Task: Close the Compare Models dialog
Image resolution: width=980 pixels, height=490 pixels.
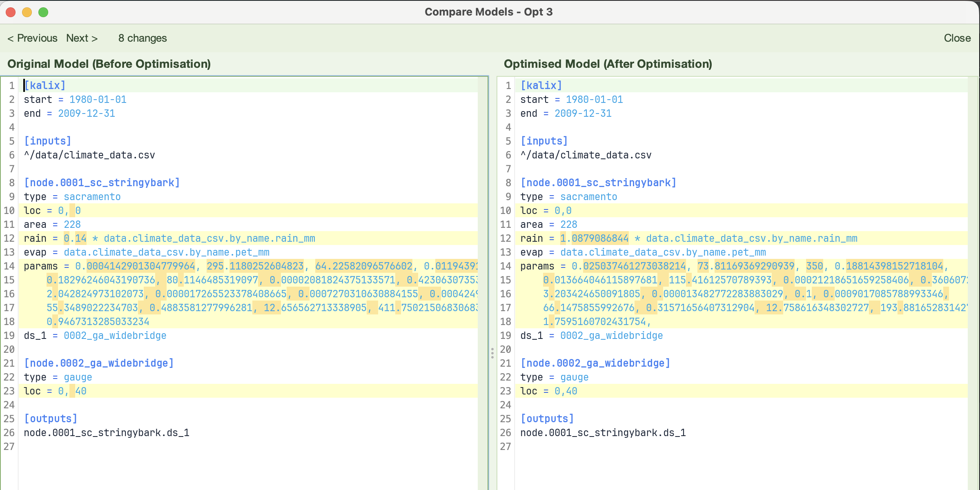Action: tap(957, 38)
